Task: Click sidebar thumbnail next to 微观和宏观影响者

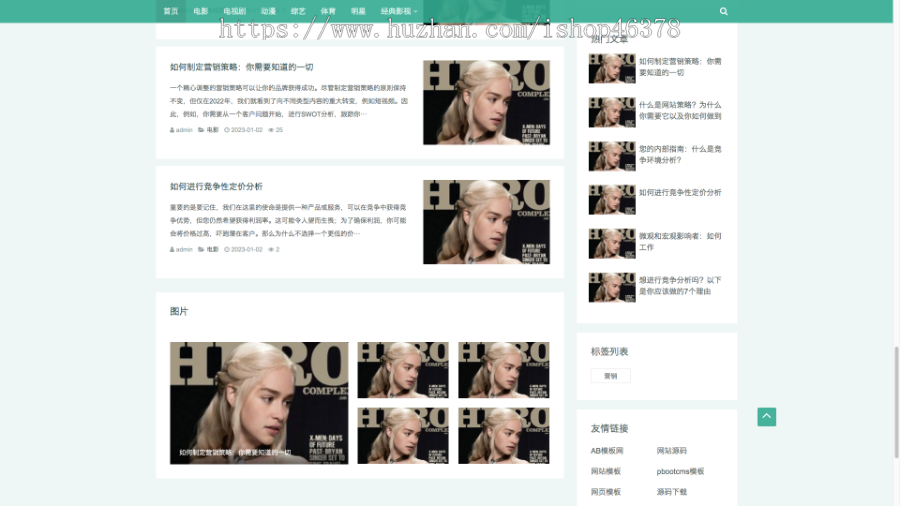Action: click(612, 243)
